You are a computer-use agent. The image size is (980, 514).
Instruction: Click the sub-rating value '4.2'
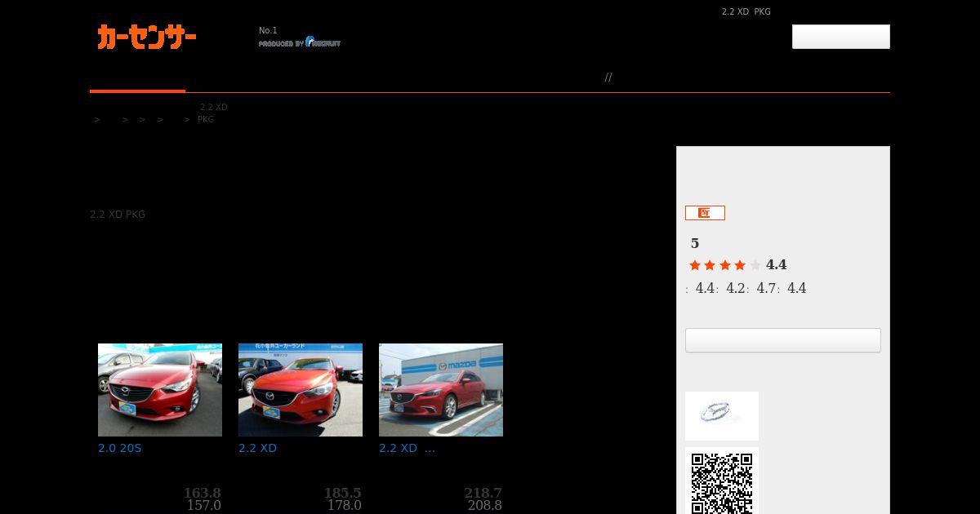click(736, 288)
